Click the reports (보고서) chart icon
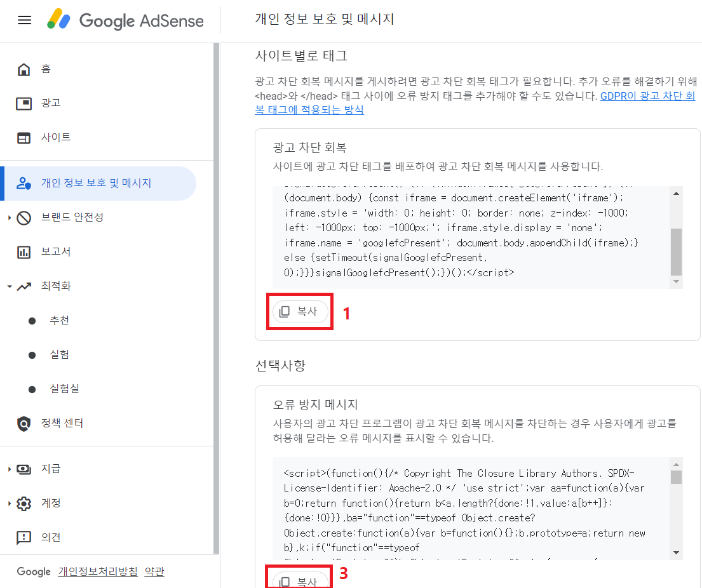Screen dimensions: 702x588 pos(24,252)
